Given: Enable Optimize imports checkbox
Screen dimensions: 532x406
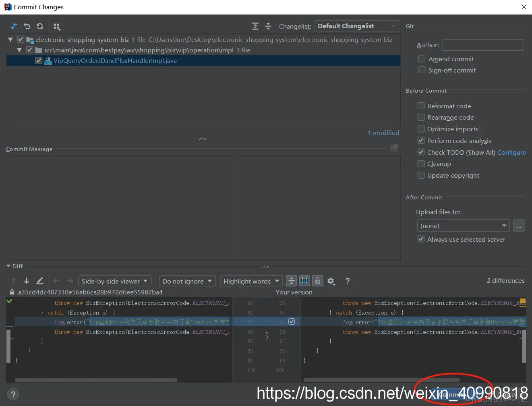Looking at the screenshot, I should point(421,129).
